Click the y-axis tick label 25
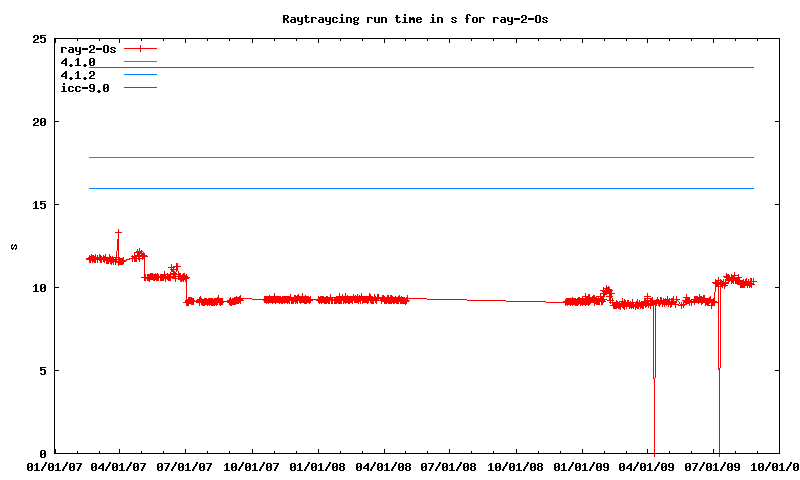The image size is (800, 480). pyautogui.click(x=38, y=39)
